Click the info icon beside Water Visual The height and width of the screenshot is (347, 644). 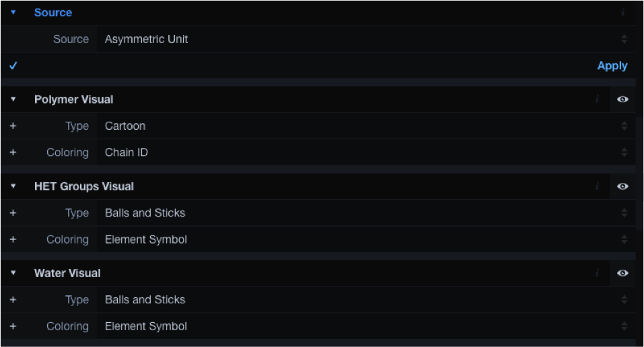coord(597,273)
